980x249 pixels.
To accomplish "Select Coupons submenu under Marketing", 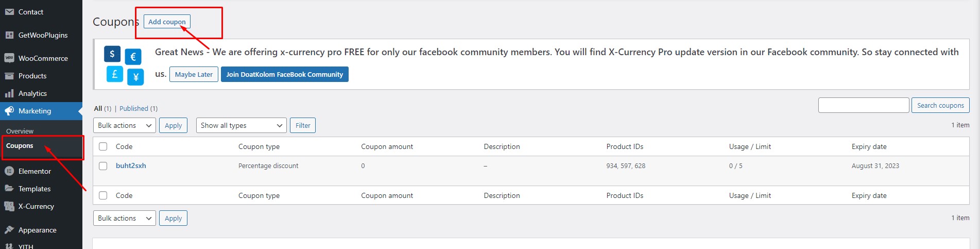I will [x=20, y=146].
